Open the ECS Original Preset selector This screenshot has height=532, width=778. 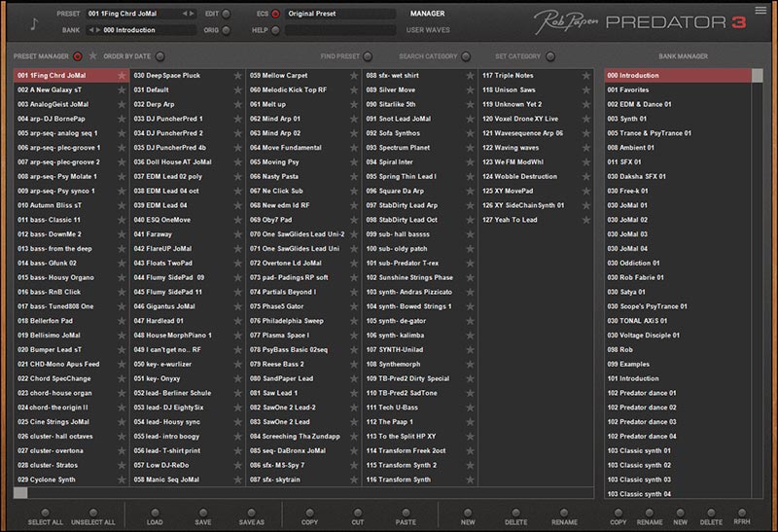point(340,14)
